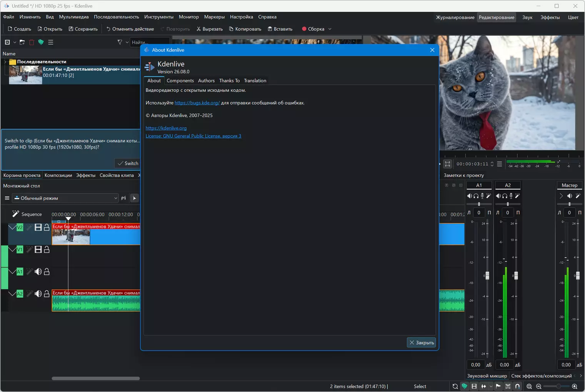
Task: Open the kdenlive.org website link
Action: click(x=166, y=128)
